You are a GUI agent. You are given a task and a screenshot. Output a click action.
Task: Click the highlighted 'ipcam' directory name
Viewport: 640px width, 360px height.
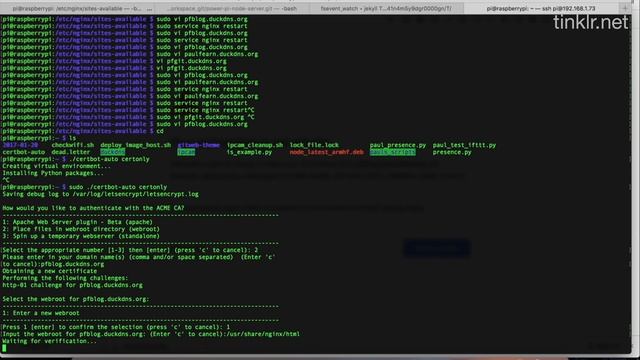coord(186,152)
